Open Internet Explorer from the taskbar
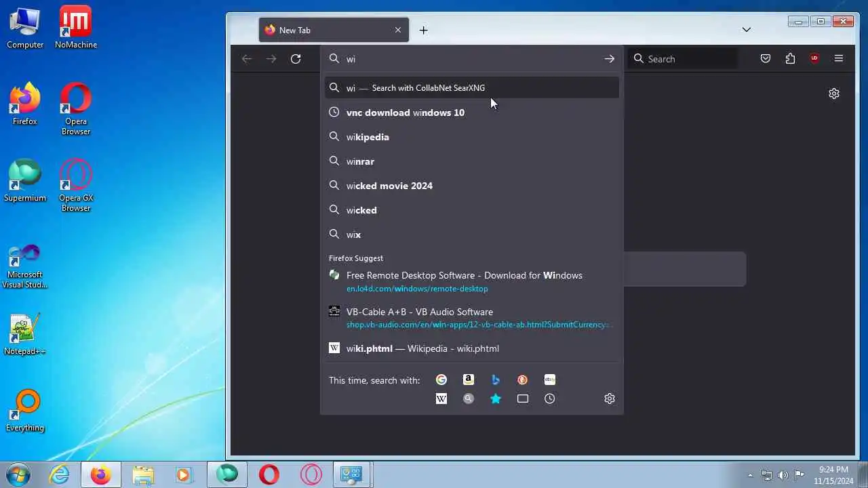Image resolution: width=868 pixels, height=488 pixels. click(x=60, y=474)
